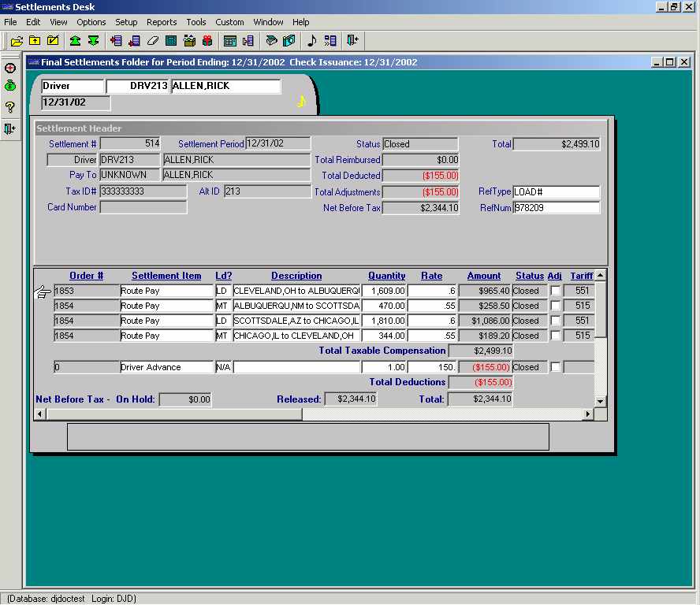Click the question mark icon in left sidebar
Image resolution: width=700 pixels, height=605 pixels.
coord(10,107)
